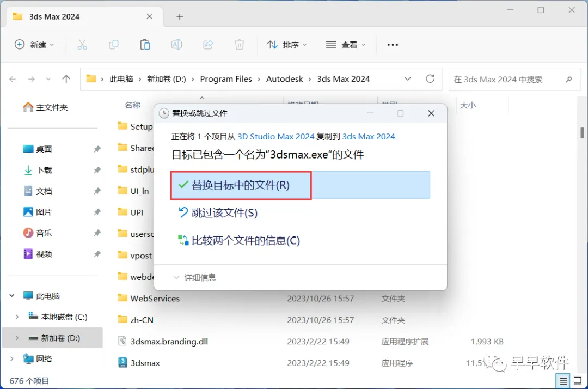The height and width of the screenshot is (389, 588).
Task: Choose Replace the file in destination (R)
Action: 300,185
